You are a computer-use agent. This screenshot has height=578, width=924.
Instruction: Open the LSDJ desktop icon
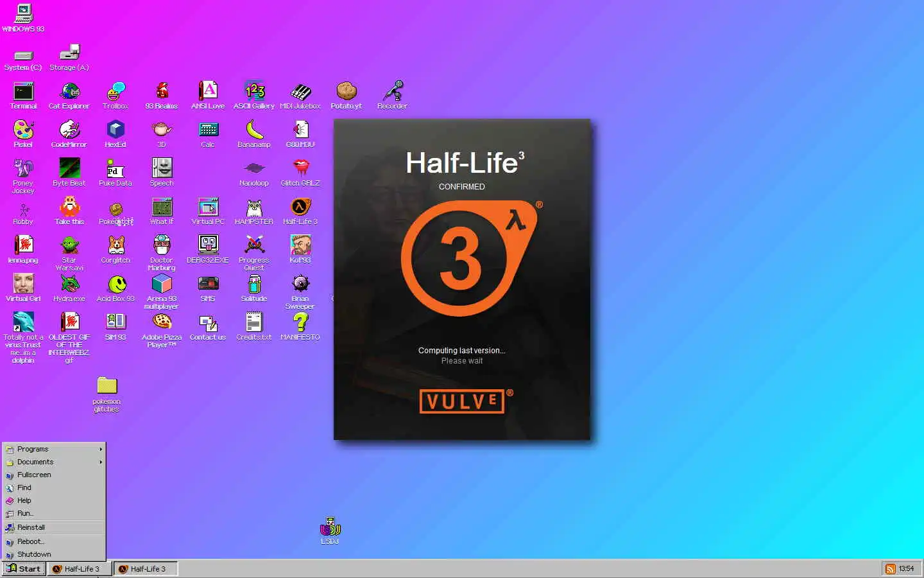point(330,531)
